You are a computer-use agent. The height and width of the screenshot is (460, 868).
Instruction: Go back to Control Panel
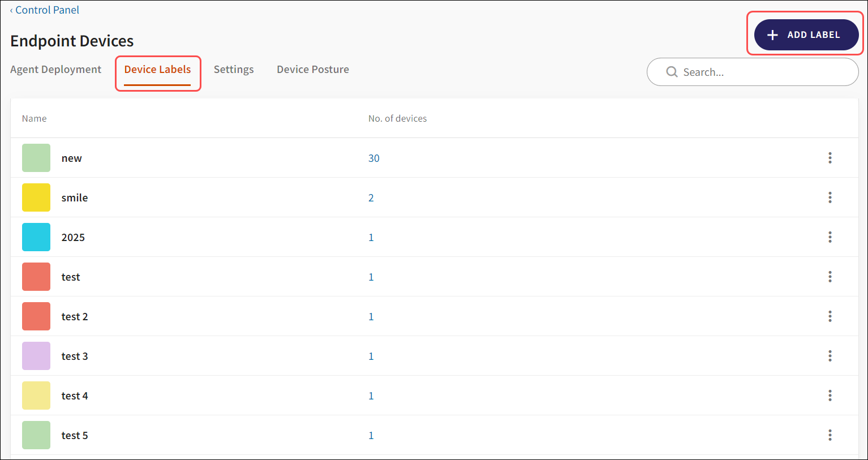(46, 10)
